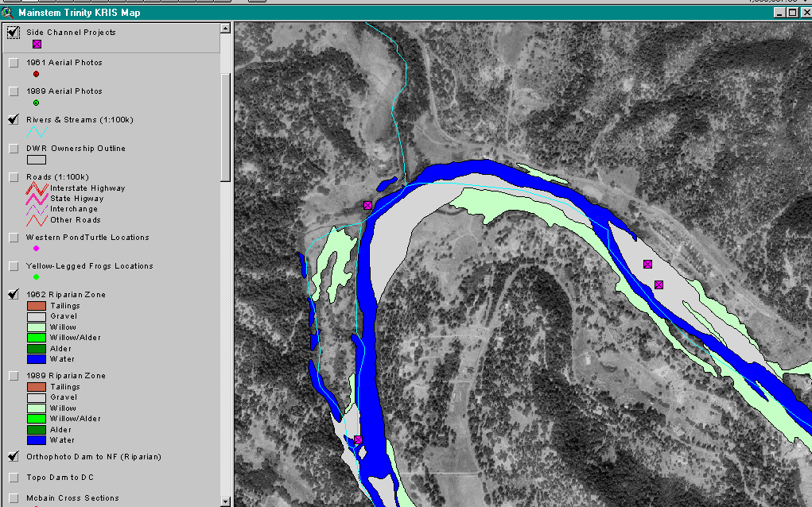
Task: Select the DWR Ownership Outline layer name
Action: [x=76, y=149]
